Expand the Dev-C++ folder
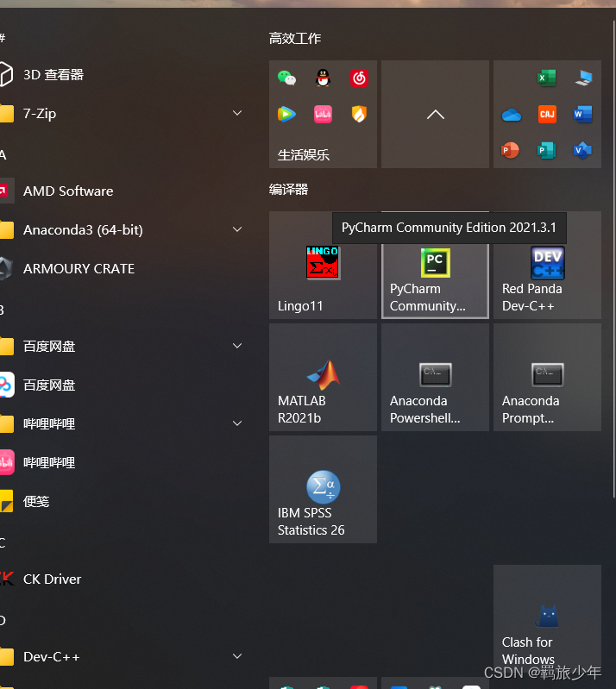This screenshot has width=616, height=689. coord(237,656)
